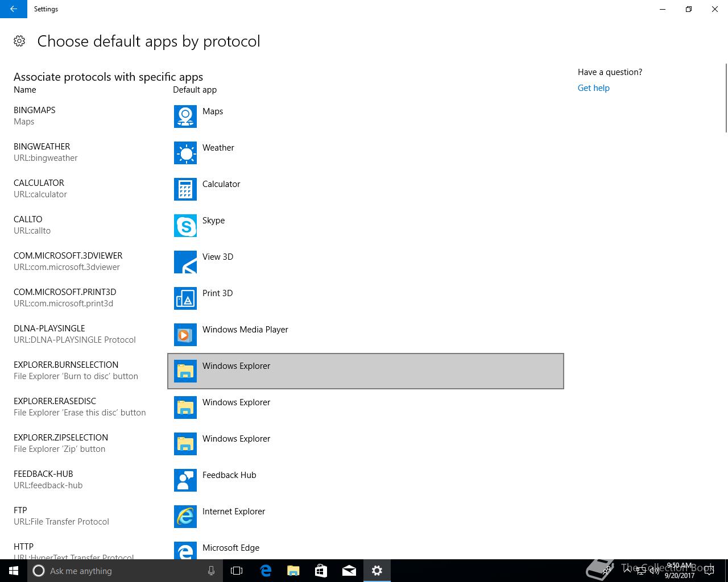Viewport: 728px width, 582px height.
Task: Click the Skype icon for CALLTO
Action: coord(185,226)
